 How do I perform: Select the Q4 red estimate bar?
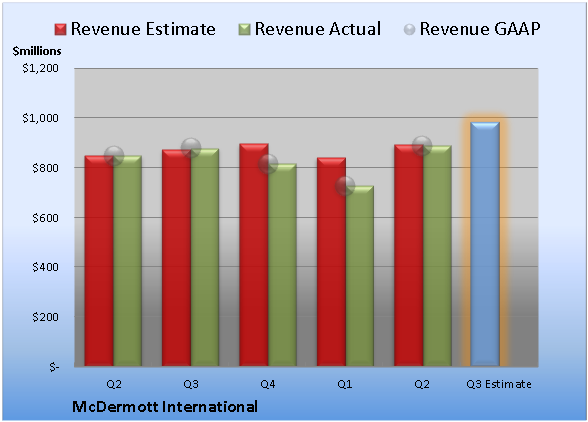pyautogui.click(x=254, y=255)
